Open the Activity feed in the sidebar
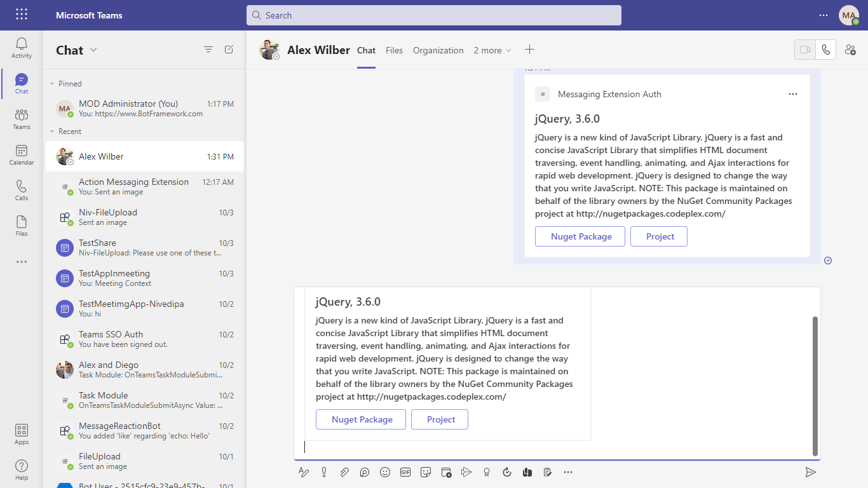The width and height of the screenshot is (868, 488). coord(22,48)
